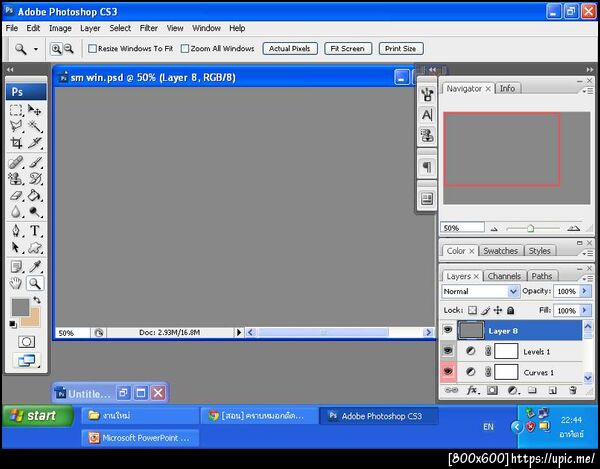Select the Rectangular Marquee tool
600x469 pixels.
click(x=16, y=110)
